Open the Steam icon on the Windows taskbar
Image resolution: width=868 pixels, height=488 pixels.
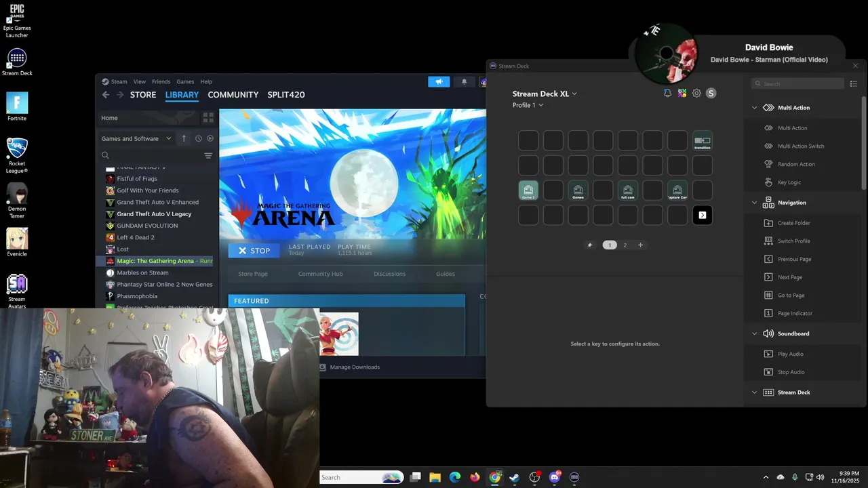(515, 477)
